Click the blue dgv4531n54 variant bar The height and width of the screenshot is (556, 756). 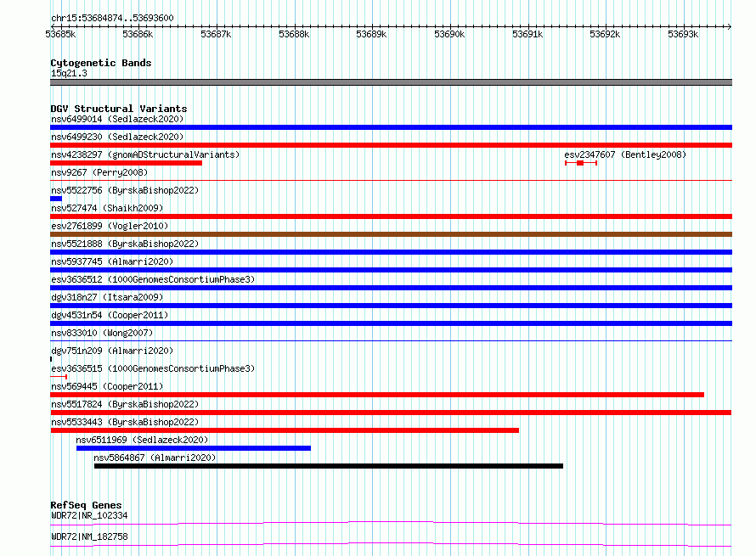391,323
